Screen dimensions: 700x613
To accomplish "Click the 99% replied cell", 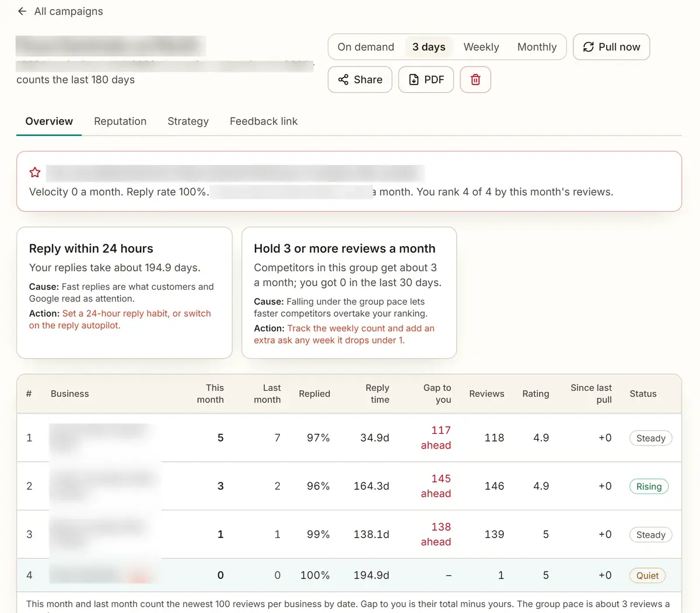I will (x=318, y=535).
